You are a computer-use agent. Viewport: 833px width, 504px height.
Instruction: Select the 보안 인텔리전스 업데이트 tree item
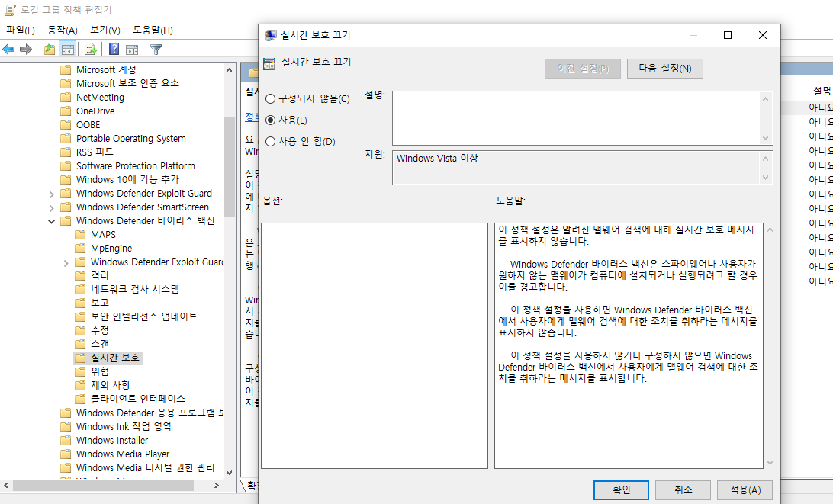click(x=143, y=316)
